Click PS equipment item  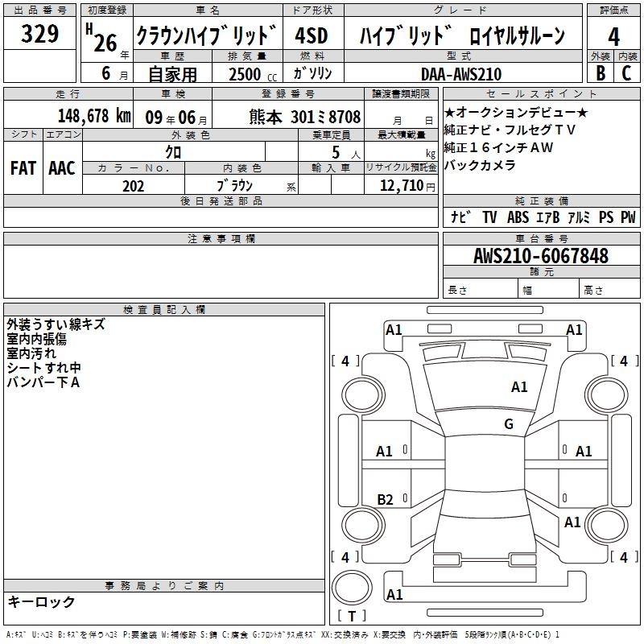(606, 217)
